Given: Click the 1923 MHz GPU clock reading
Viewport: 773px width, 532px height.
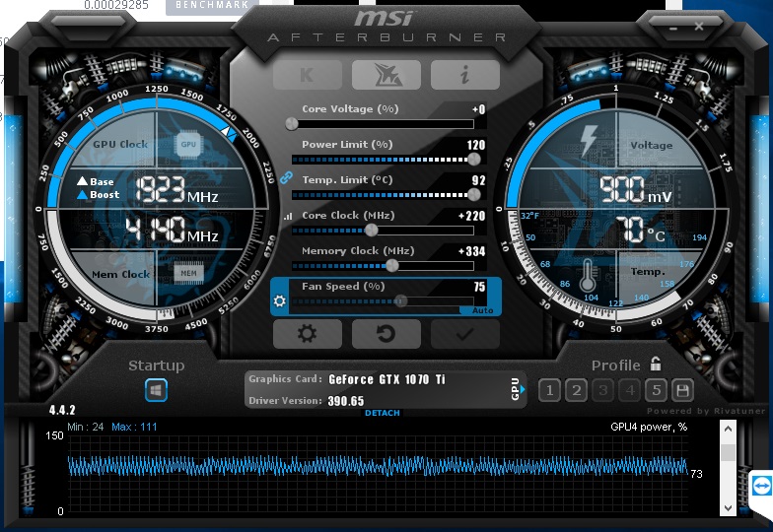Looking at the screenshot, I should point(177,189).
